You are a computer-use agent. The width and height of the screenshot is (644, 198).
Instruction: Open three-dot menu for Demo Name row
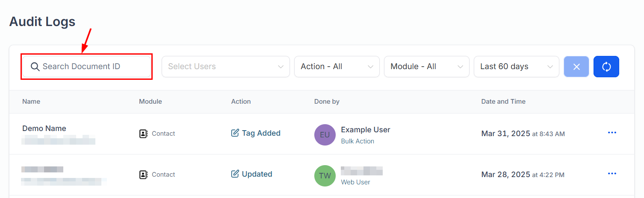[612, 133]
